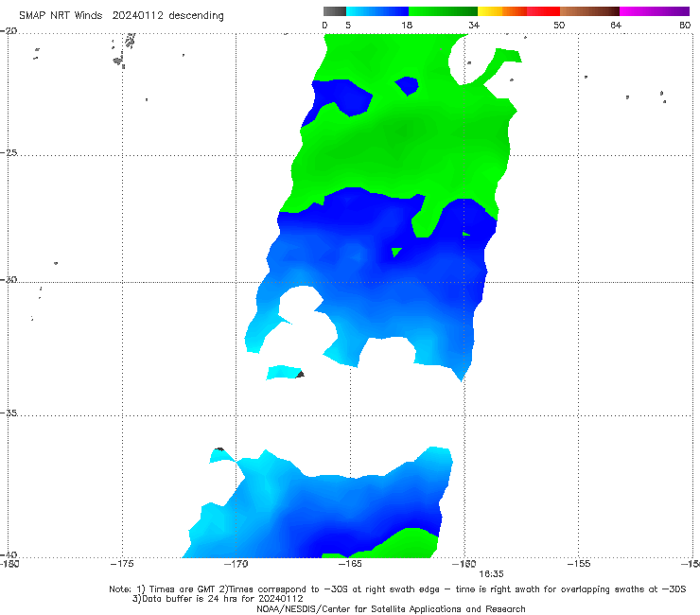Click the red segment of the color bar
Screen dimensions: 700x615
pyautogui.click(x=543, y=11)
